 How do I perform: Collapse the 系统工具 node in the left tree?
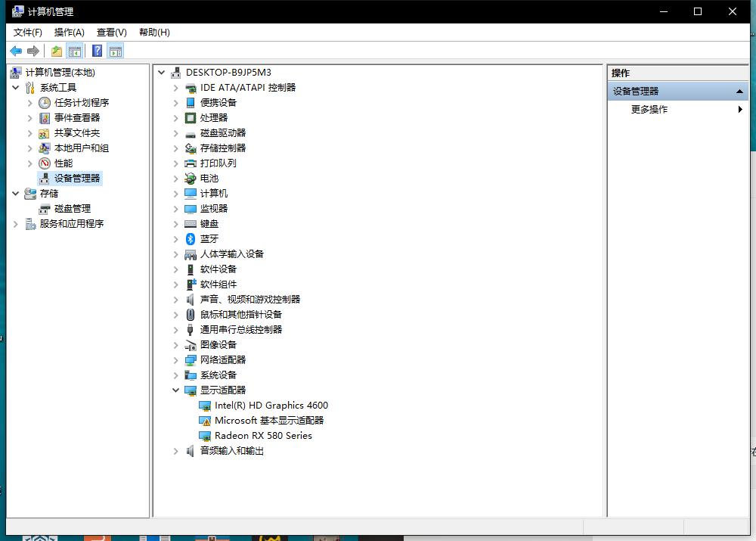(x=16, y=88)
